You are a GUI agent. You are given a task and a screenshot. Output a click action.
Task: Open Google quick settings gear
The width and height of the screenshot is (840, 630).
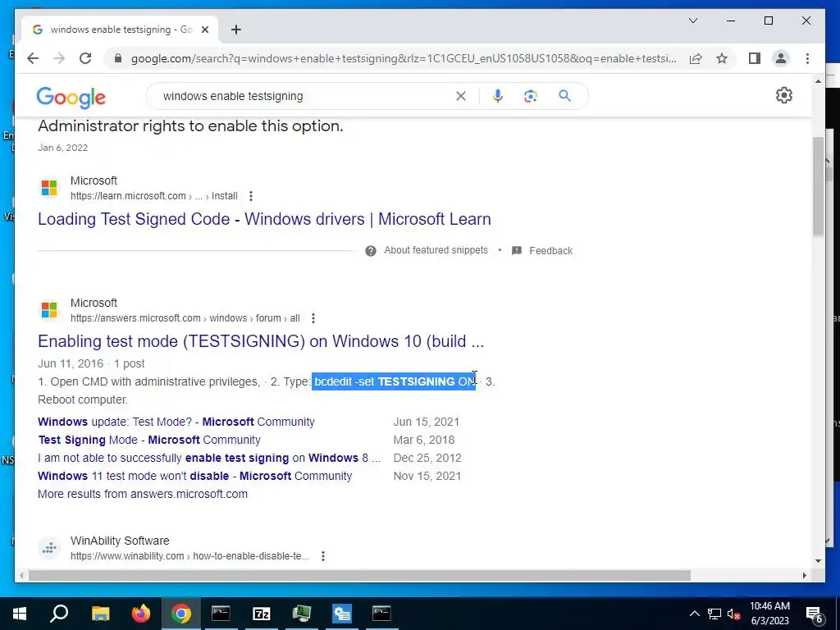tap(783, 95)
